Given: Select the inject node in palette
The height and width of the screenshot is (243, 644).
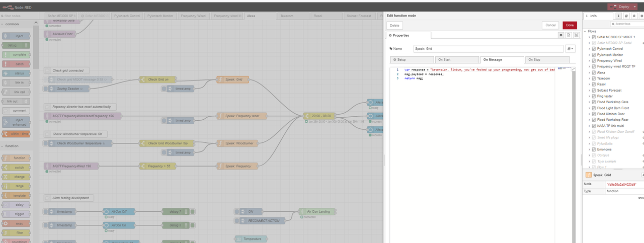Looking at the screenshot, I should pos(17,36).
